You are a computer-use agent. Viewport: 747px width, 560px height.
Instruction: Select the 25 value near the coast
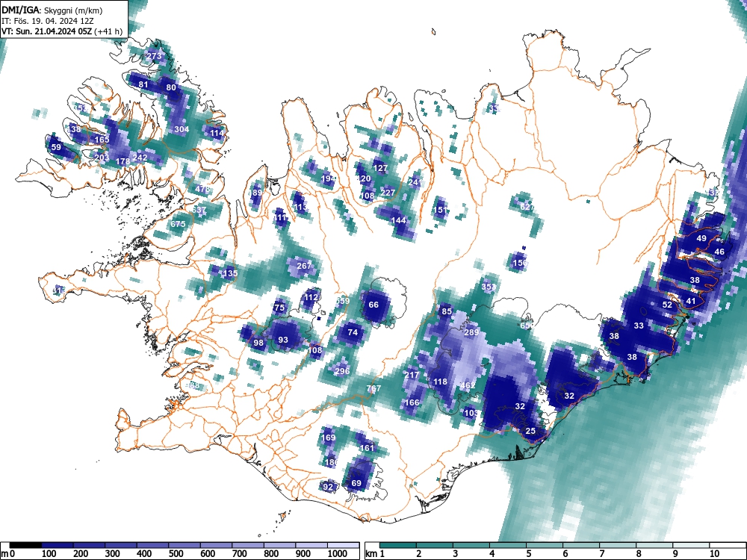point(530,431)
